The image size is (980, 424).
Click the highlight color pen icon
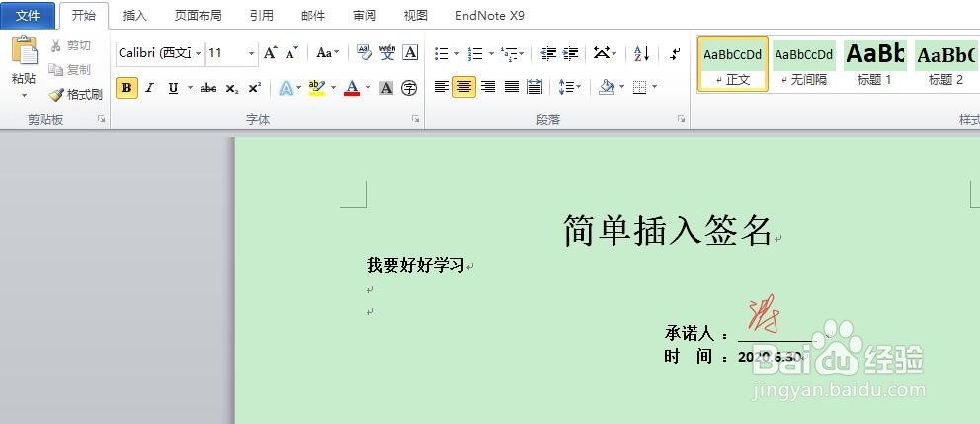pos(317,88)
